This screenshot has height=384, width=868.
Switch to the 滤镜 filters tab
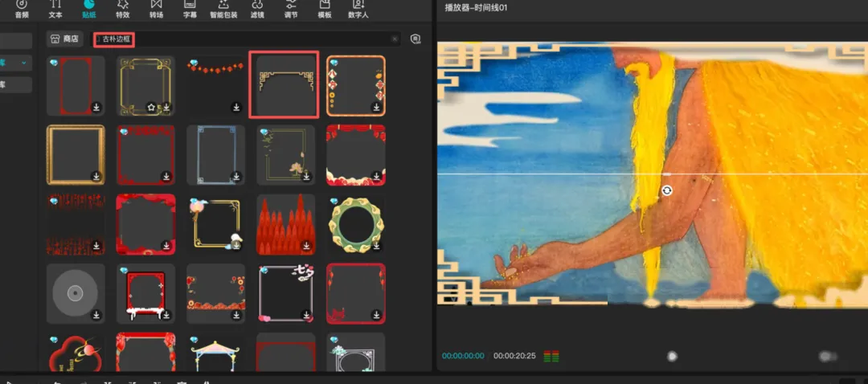[x=257, y=10]
